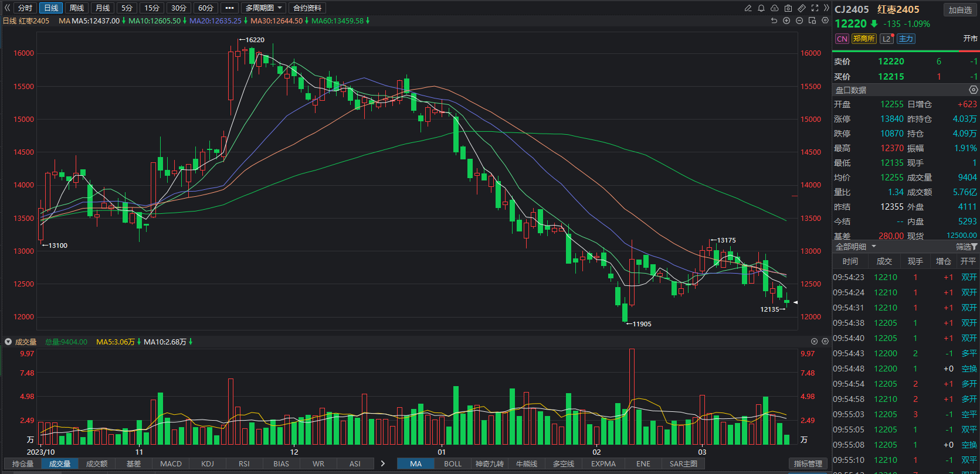Select the MACD indicator tab
980x474 pixels.
pos(171,463)
